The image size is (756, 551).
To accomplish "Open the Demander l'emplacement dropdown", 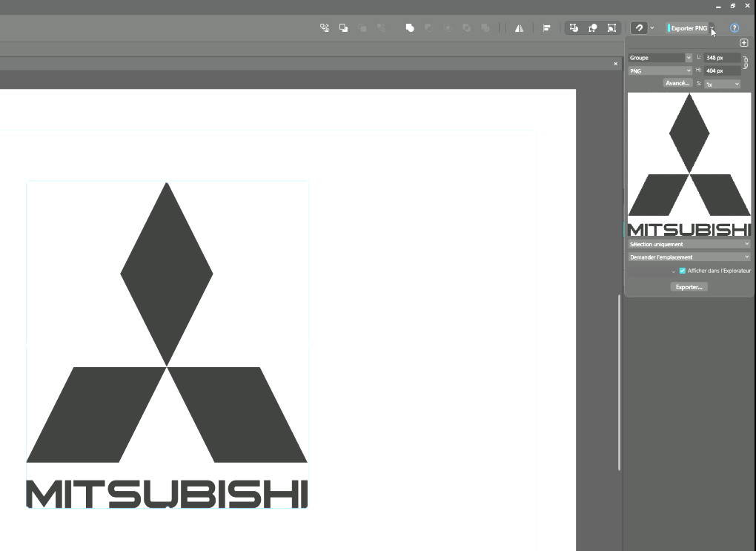I will click(689, 257).
